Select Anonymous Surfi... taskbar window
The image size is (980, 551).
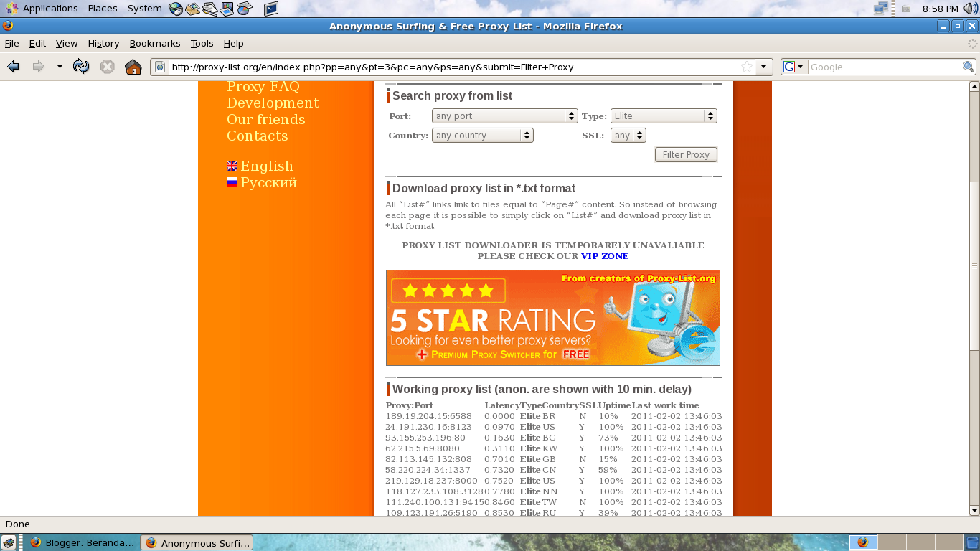tap(197, 543)
